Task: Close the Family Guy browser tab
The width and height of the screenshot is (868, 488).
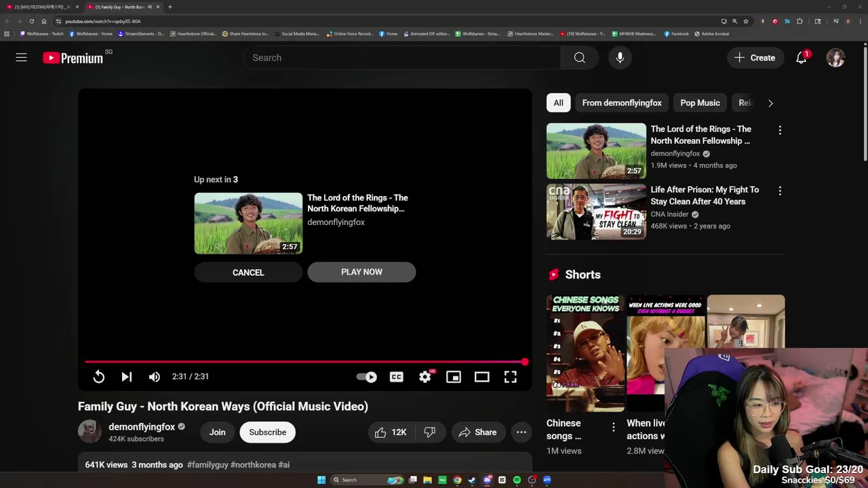Action: 158,7
